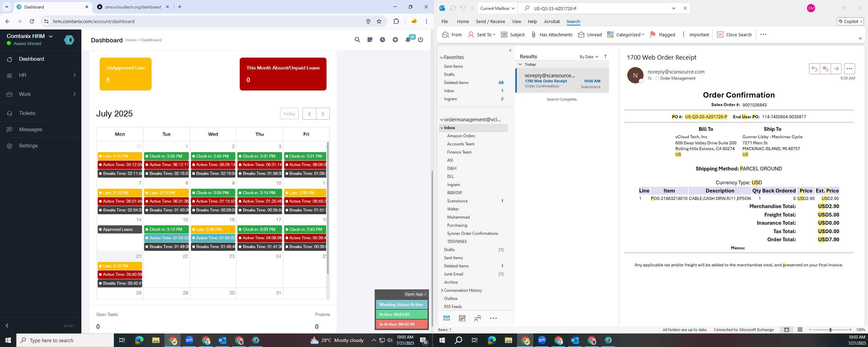The width and height of the screenshot is (868, 347).
Task: Click the Chrome extensions puzzle icon
Action: (x=396, y=21)
